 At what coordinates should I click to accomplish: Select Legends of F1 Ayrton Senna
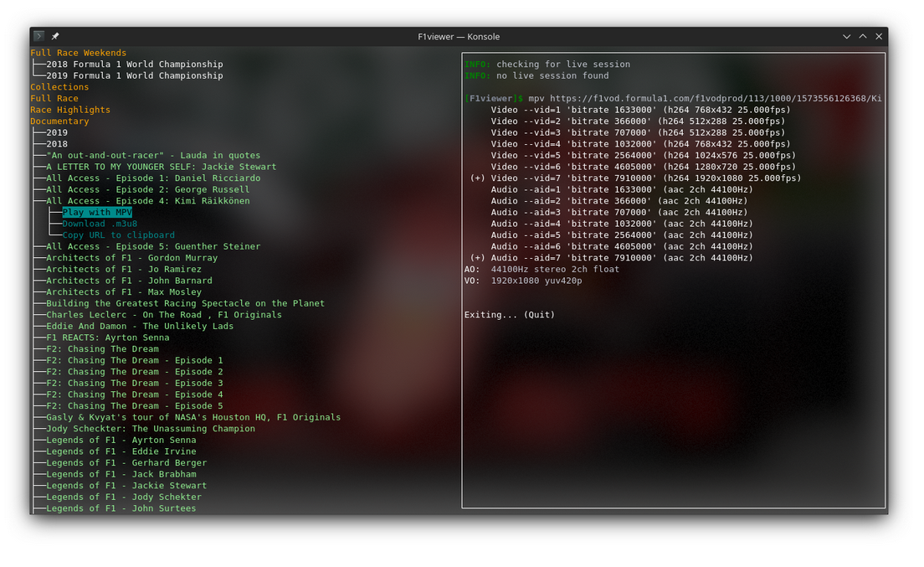121,441
